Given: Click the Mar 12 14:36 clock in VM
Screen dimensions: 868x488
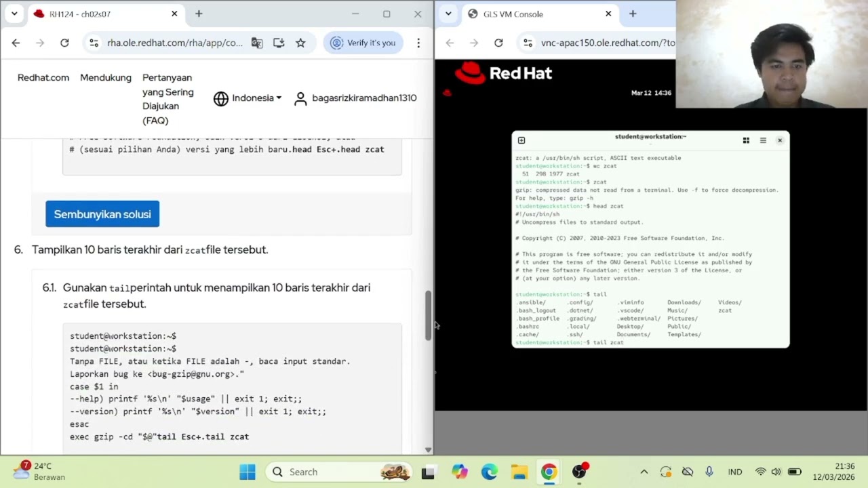Looking at the screenshot, I should point(651,93).
